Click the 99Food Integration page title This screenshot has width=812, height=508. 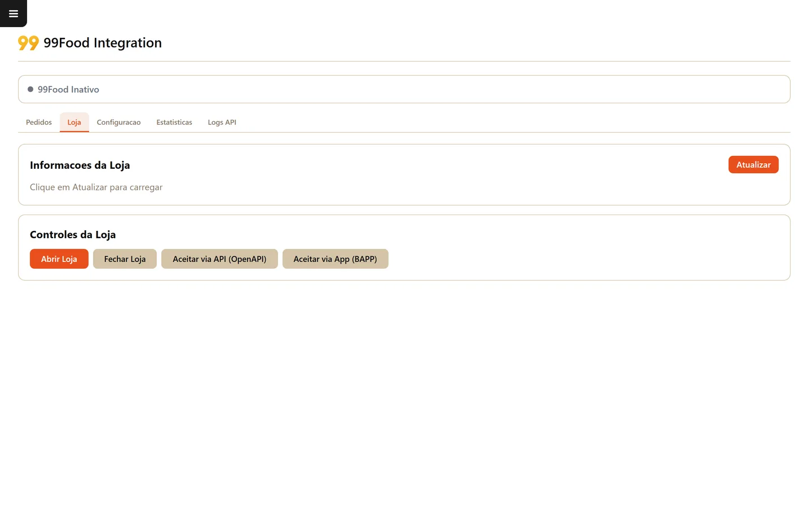click(x=103, y=43)
